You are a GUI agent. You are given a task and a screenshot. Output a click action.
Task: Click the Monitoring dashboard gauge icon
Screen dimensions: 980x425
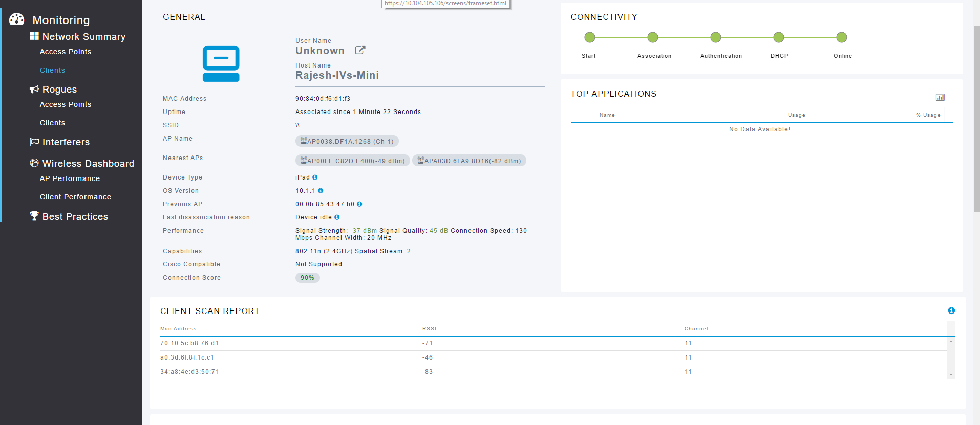(x=17, y=19)
